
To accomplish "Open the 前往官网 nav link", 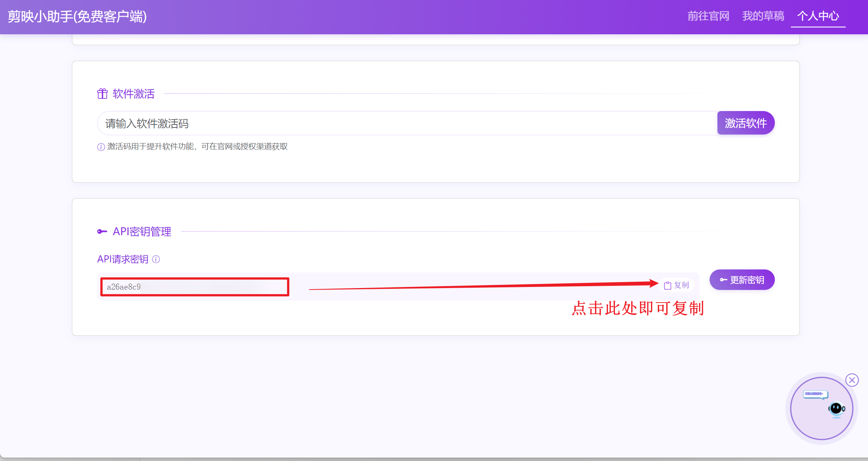I will click(708, 16).
